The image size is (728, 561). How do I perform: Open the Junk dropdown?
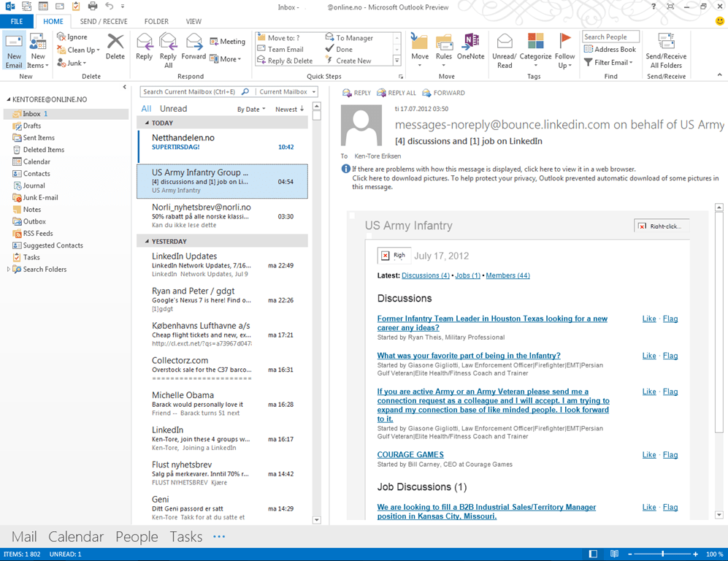pyautogui.click(x=72, y=63)
